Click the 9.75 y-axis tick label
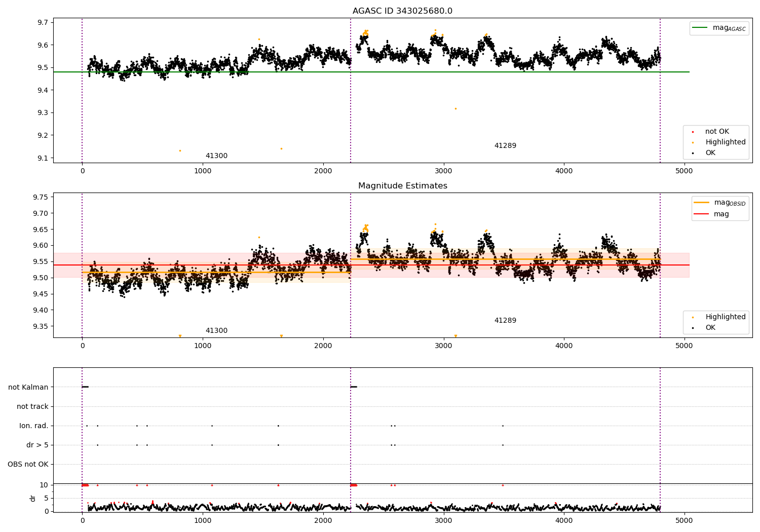760x532 pixels. [41, 197]
